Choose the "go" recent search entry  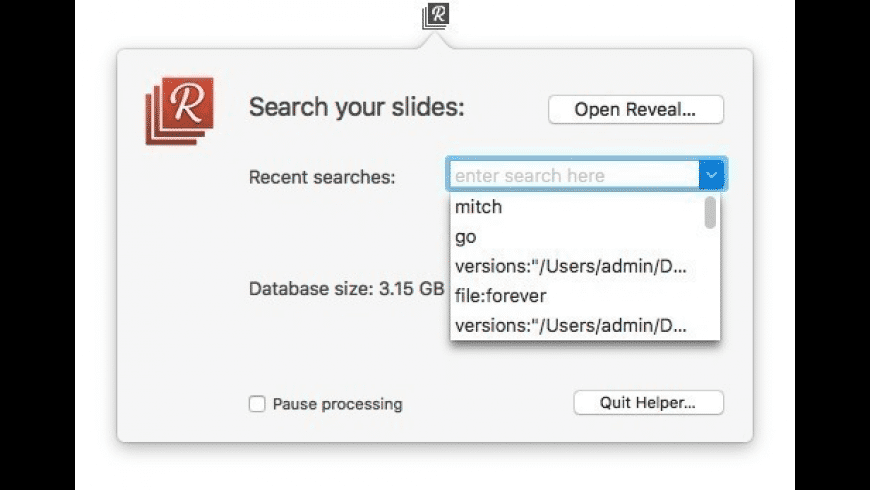pyautogui.click(x=466, y=237)
